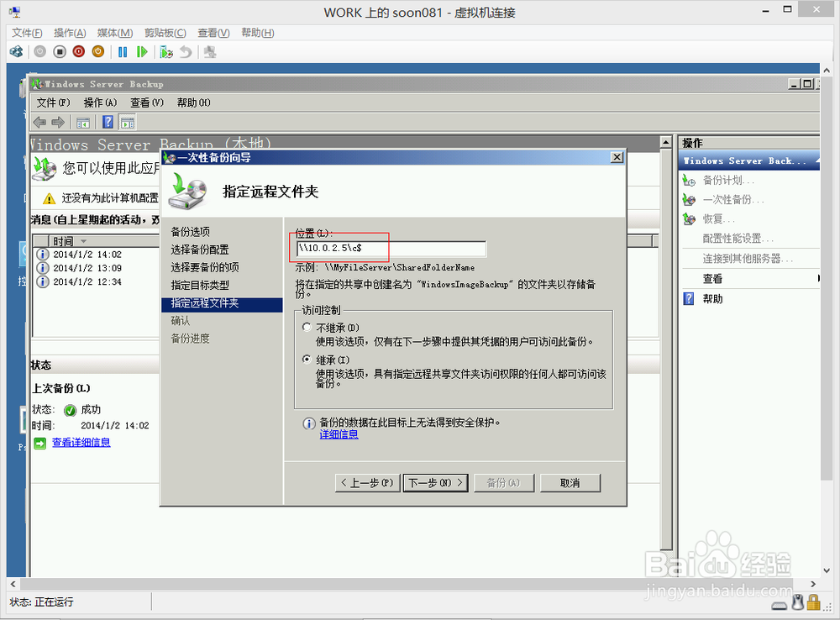This screenshot has width=840, height=620.
Task: Open 查看(V) menu in Windows Server Backup
Action: tap(147, 102)
